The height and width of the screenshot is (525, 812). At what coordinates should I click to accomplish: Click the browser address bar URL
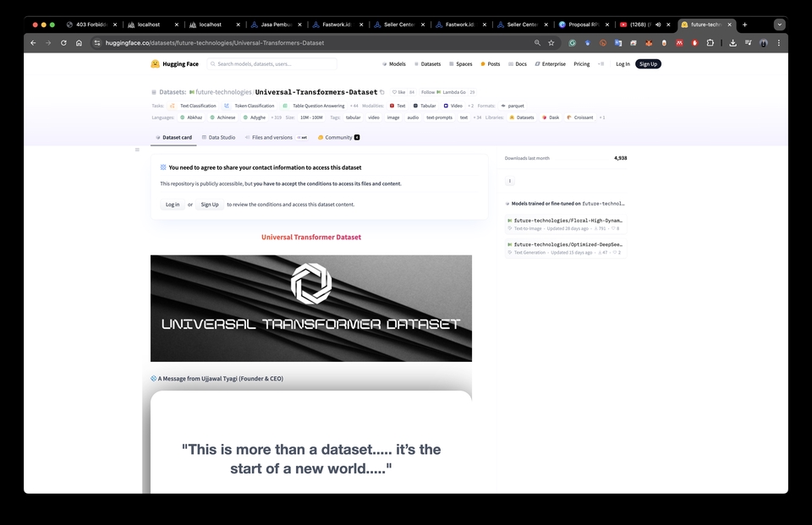214,43
